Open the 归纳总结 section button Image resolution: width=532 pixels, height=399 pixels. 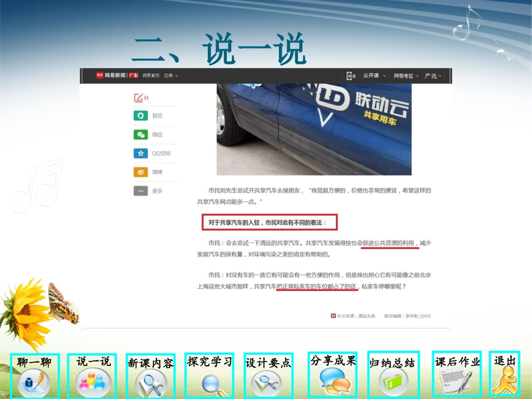[394, 374]
